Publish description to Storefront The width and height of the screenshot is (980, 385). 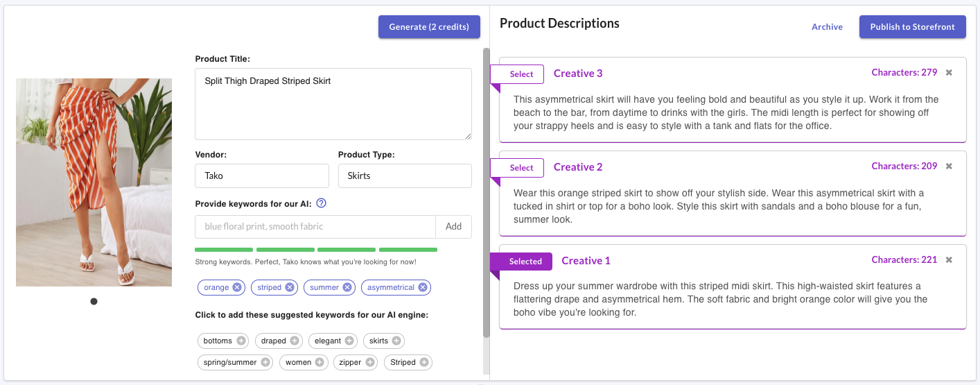click(x=912, y=27)
